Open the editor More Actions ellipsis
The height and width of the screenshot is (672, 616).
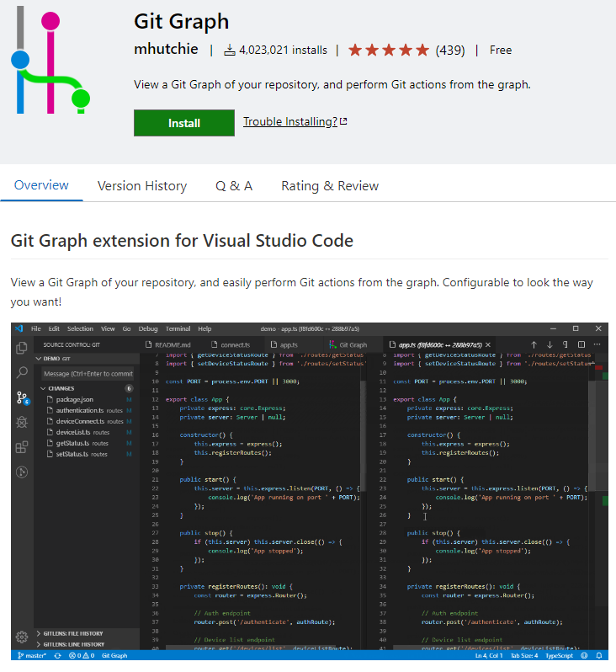[x=597, y=344]
